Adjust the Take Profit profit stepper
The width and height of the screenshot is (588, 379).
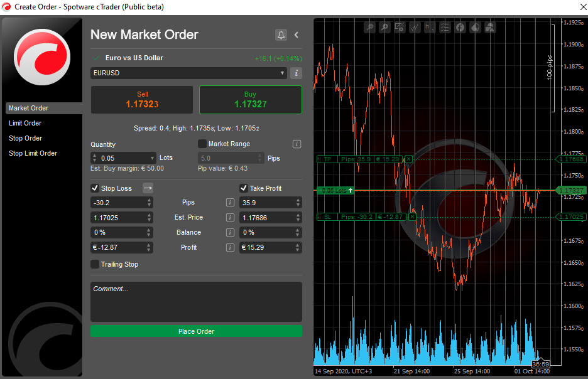coord(298,248)
